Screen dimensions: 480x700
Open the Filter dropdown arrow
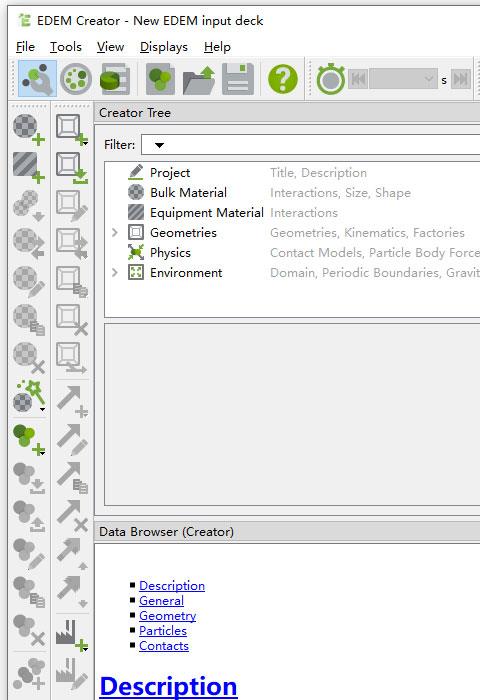159,145
